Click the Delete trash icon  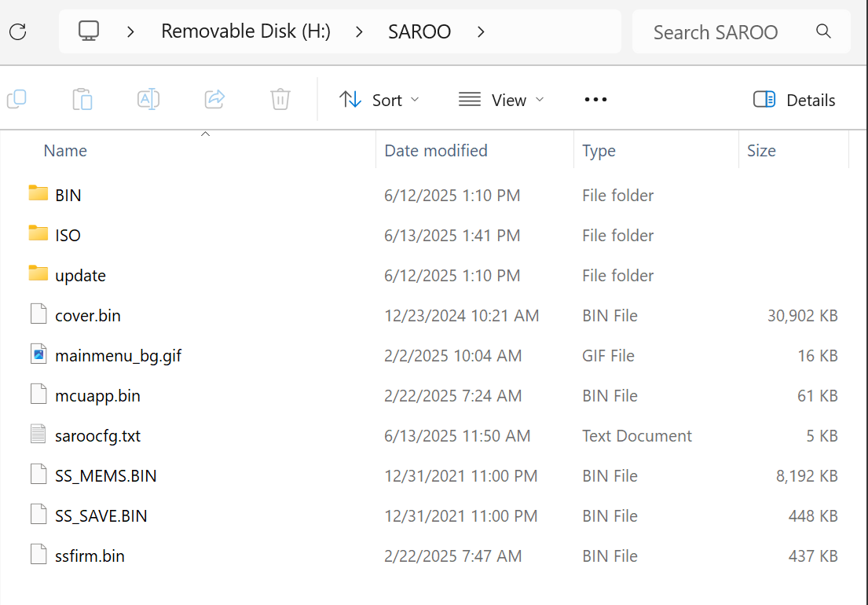coord(280,99)
